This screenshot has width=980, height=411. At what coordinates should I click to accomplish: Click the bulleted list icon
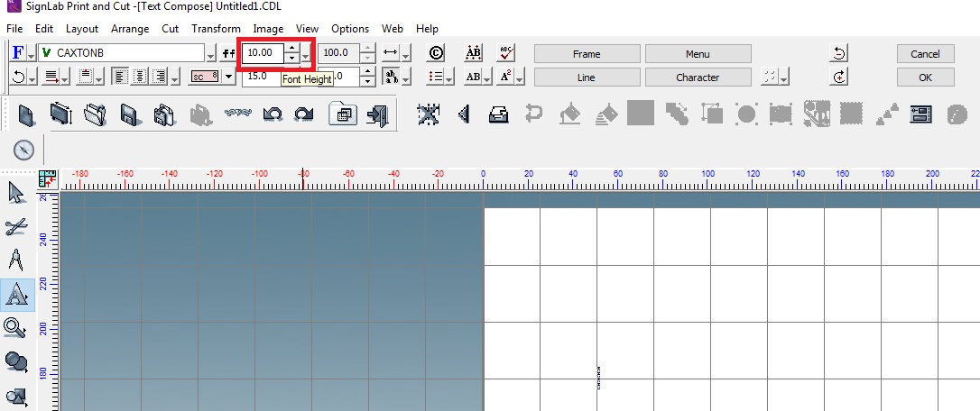(436, 77)
